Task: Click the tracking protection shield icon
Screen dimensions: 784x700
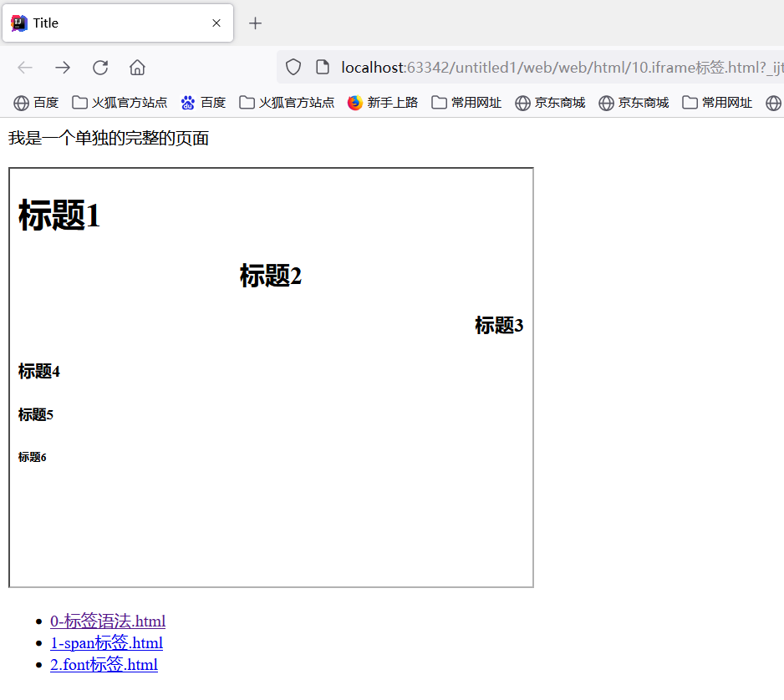Action: tap(293, 68)
